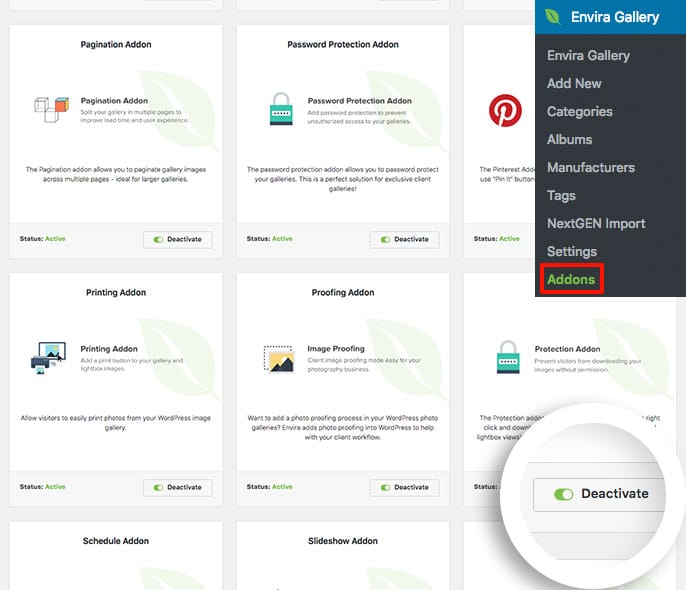Image resolution: width=686 pixels, height=590 pixels.
Task: Click the Password Protection Addon card title
Action: [x=343, y=45]
